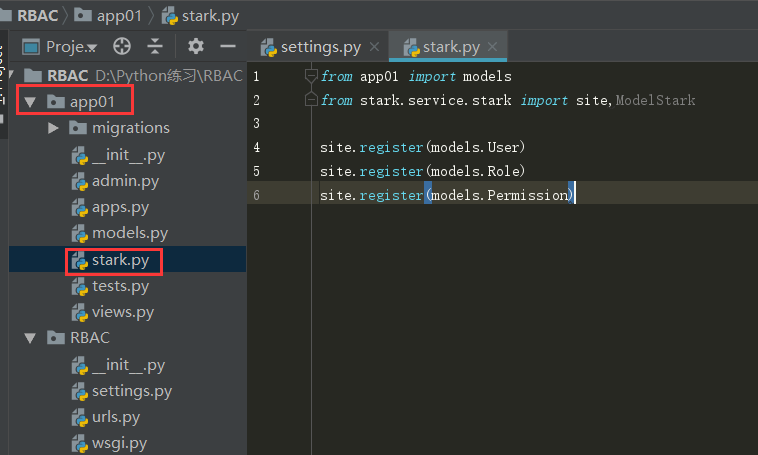This screenshot has height=455, width=758.
Task: Open the Project panel settings gear
Action: coord(196,46)
